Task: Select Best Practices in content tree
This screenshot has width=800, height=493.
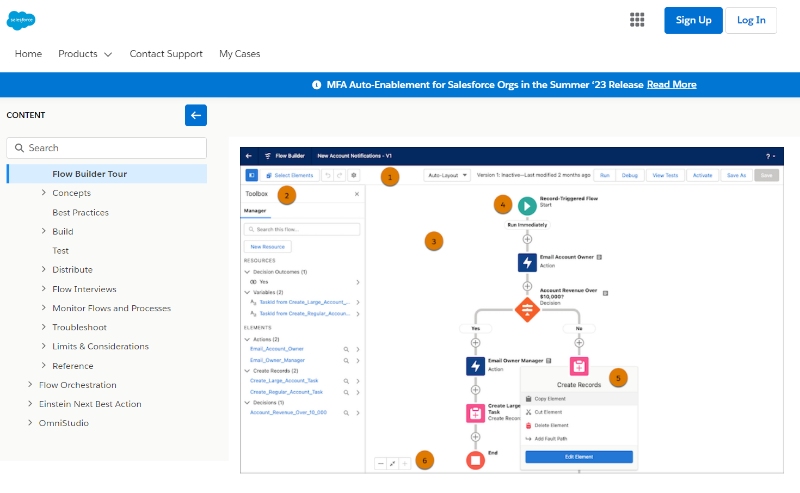Action: (80, 212)
